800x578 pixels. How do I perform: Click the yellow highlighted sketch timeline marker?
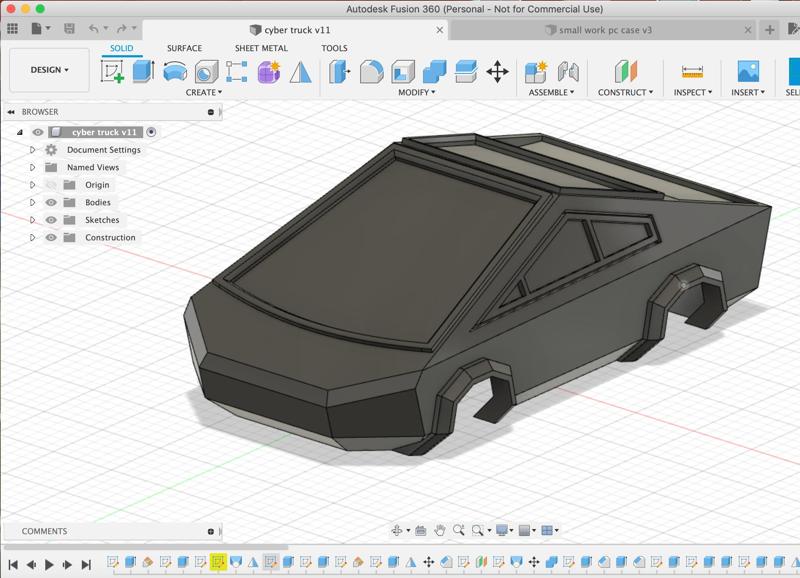coord(218,562)
